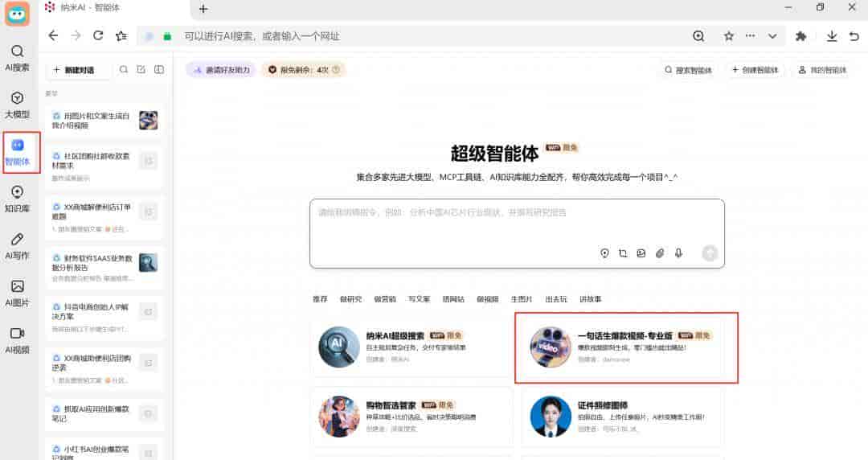Click the undo arrow icon at toolbar end
868x460 pixels.
point(854,36)
